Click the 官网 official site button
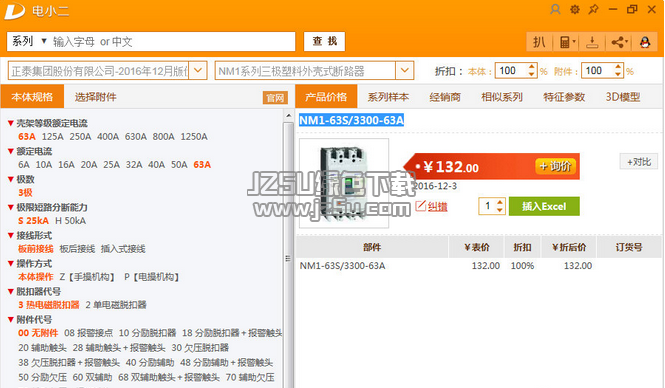Viewport: 665px width, 388px height. coord(275,98)
